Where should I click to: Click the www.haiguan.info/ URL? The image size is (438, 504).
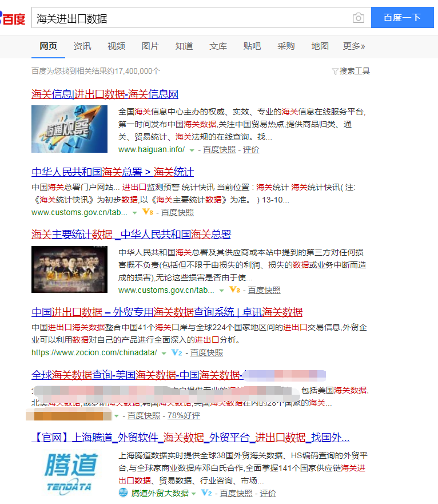click(x=152, y=149)
